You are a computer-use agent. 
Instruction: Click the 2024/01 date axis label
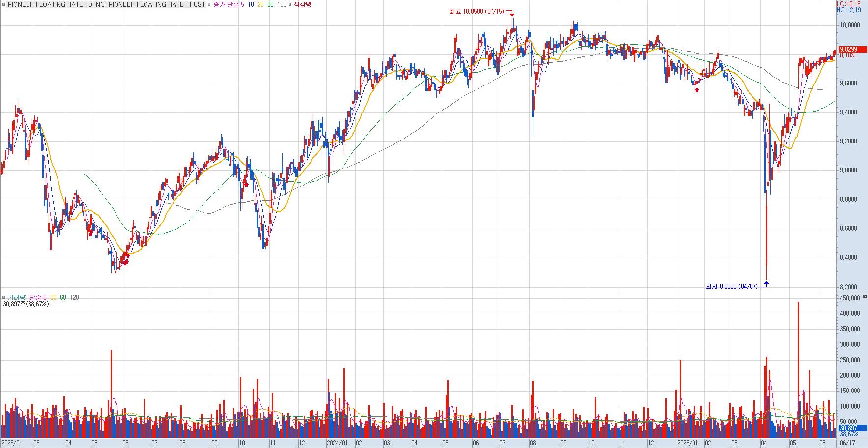pos(337,443)
